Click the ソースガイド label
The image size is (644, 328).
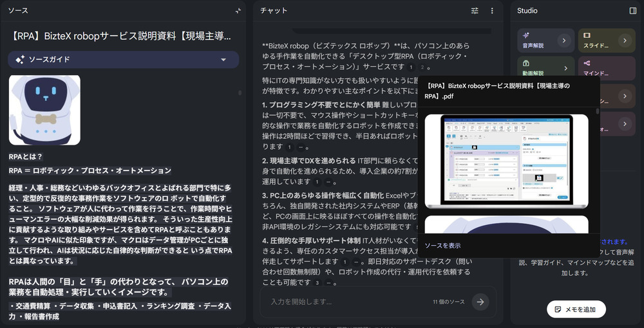coord(50,60)
